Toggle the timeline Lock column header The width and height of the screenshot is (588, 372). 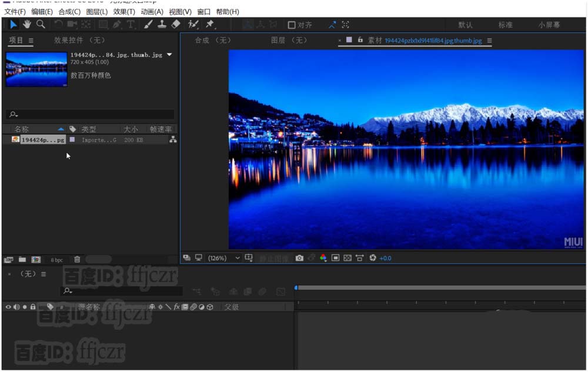(x=33, y=307)
